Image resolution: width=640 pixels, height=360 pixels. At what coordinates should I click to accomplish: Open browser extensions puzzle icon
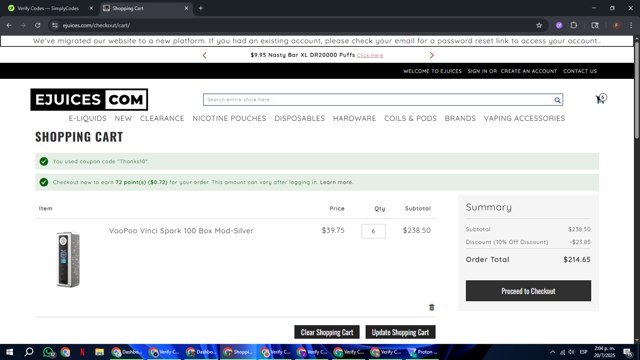click(x=574, y=25)
